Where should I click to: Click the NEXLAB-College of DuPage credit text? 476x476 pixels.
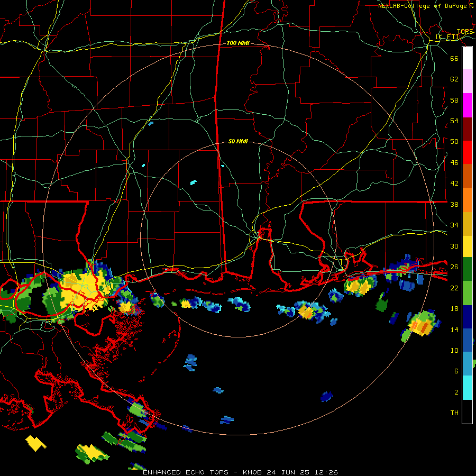426,6
